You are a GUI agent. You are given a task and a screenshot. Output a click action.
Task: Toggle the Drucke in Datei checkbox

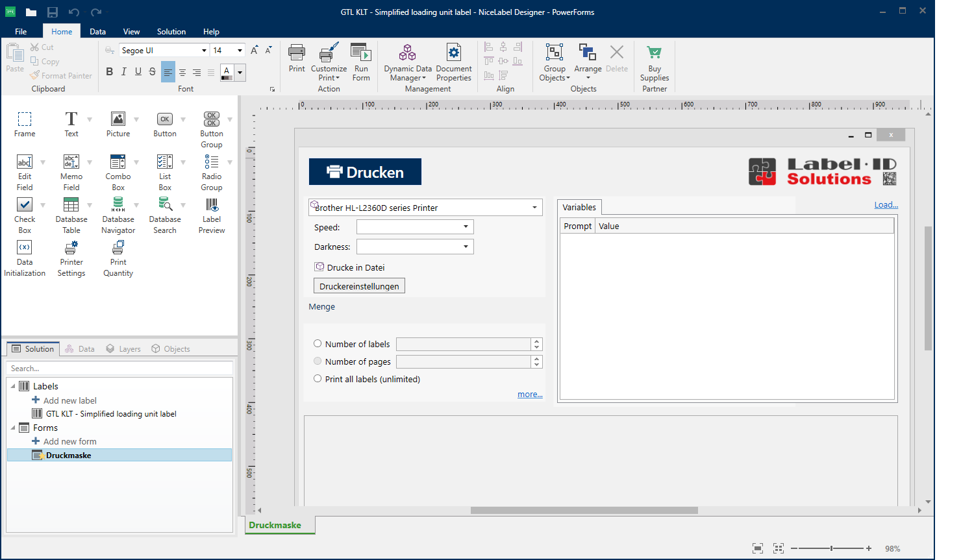pyautogui.click(x=319, y=267)
